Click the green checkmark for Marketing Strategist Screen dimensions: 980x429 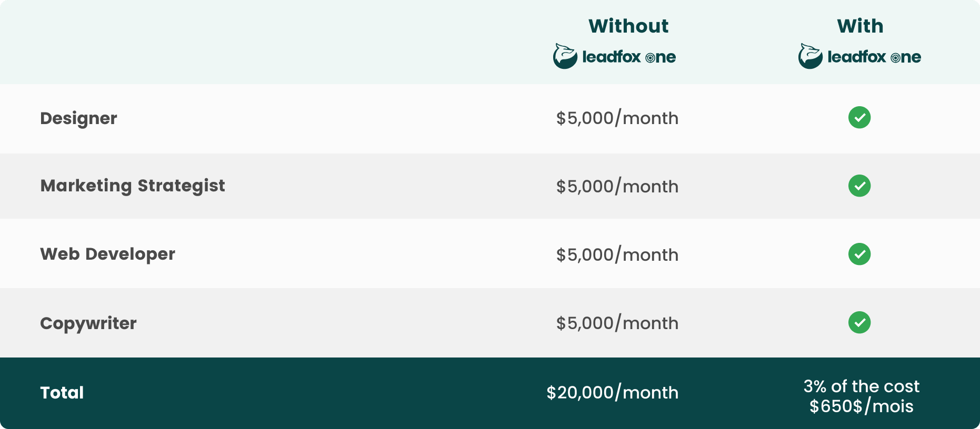(x=859, y=186)
